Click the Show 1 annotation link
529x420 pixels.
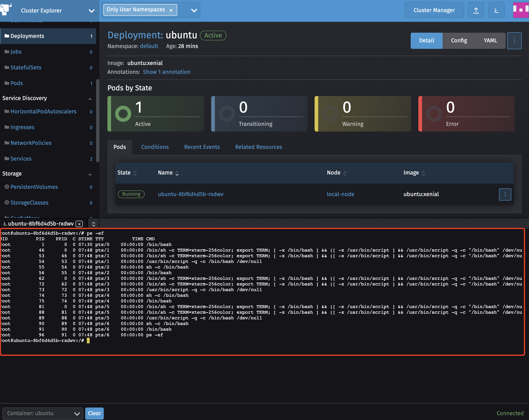166,72
